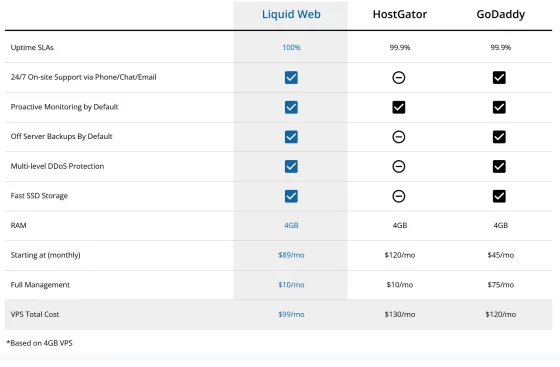Click GoDaddy's $120/mo total cost
The image size is (560, 367).
click(501, 314)
